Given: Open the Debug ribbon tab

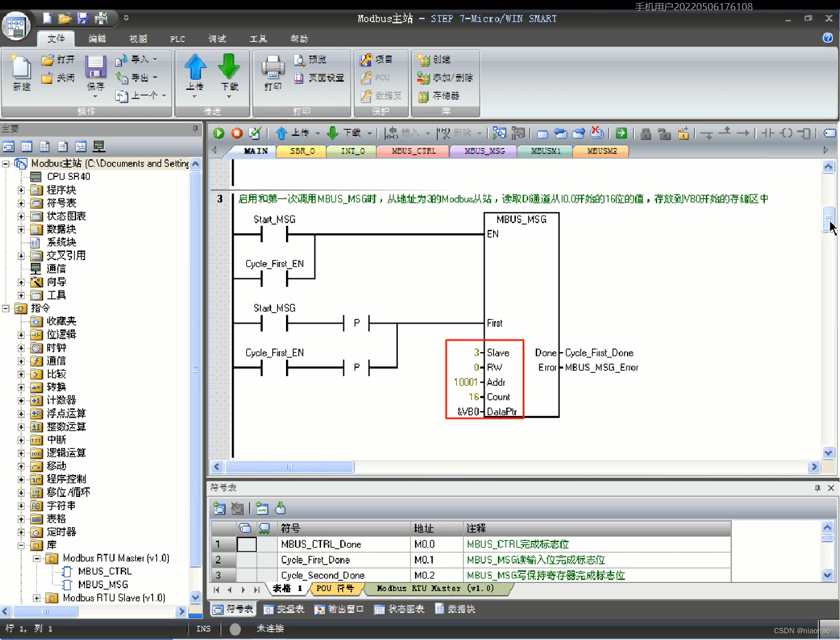Looking at the screenshot, I should (x=217, y=39).
